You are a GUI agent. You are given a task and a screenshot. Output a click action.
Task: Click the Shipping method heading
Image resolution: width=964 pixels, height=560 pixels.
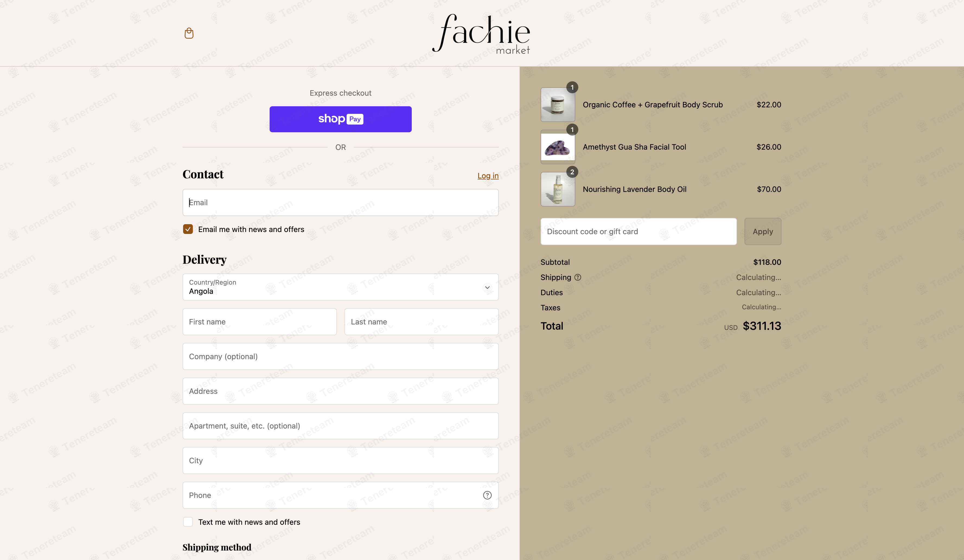click(217, 547)
